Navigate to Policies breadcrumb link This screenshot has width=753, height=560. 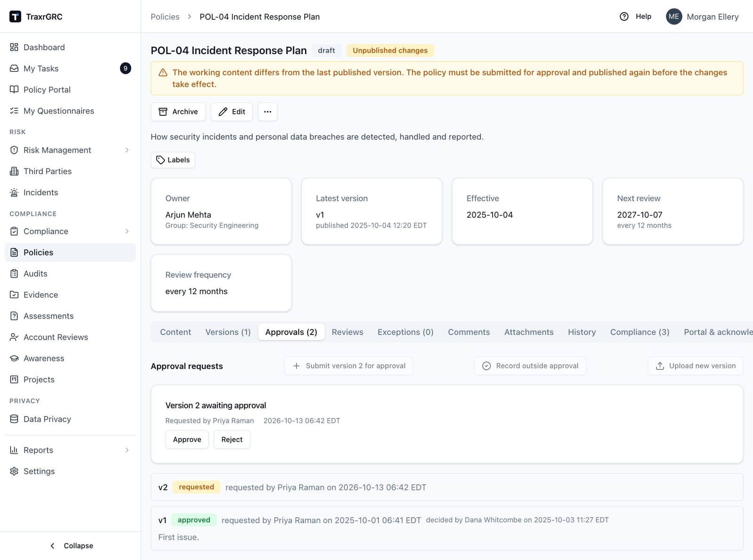click(x=165, y=16)
